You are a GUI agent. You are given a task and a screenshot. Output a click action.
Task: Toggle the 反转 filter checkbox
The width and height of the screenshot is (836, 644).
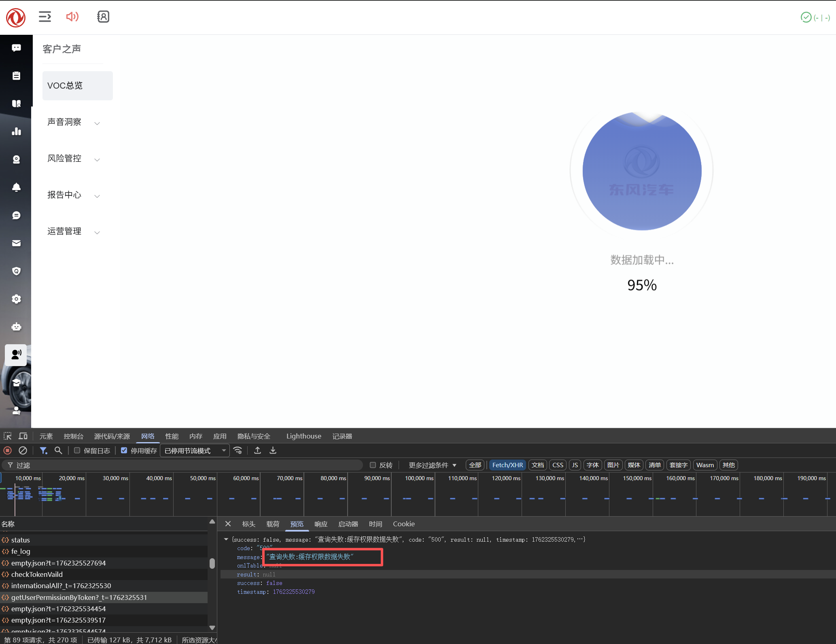pos(373,465)
